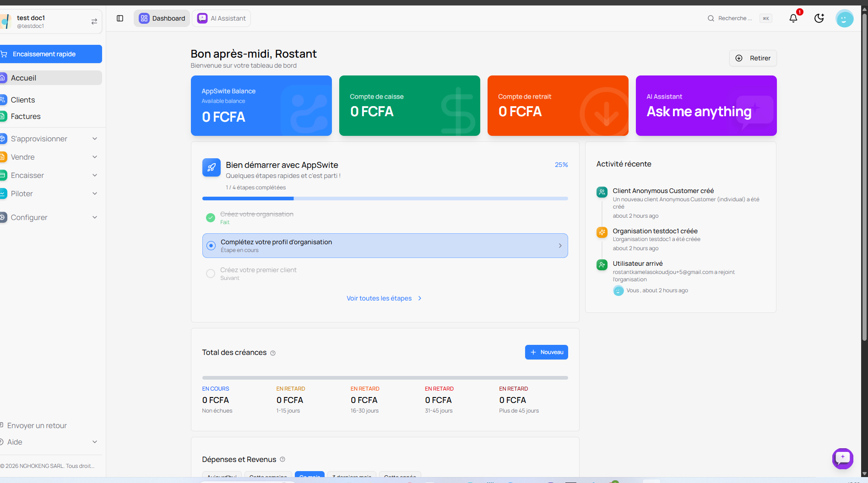The height and width of the screenshot is (483, 868).
Task: Toggle dark mode with moon icon
Action: pos(819,18)
